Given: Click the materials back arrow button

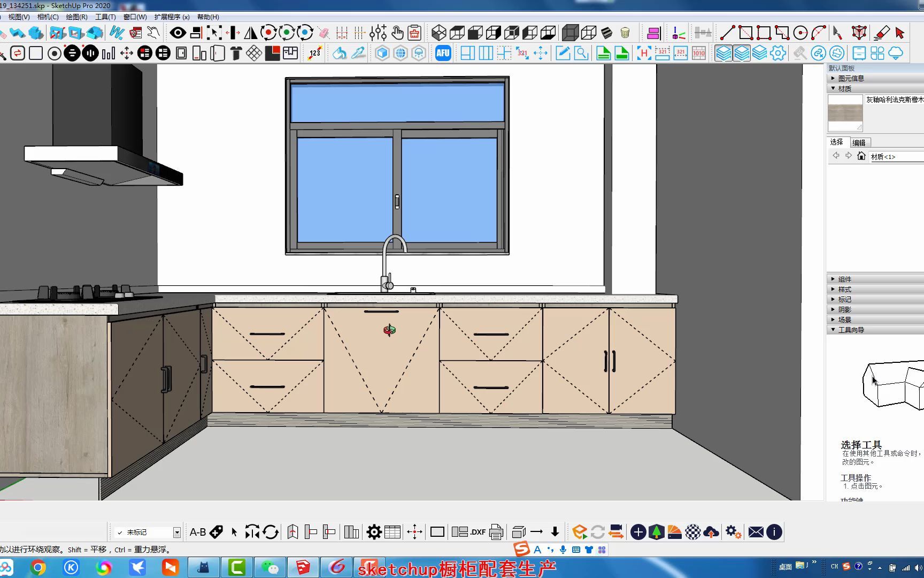Looking at the screenshot, I should (x=836, y=156).
